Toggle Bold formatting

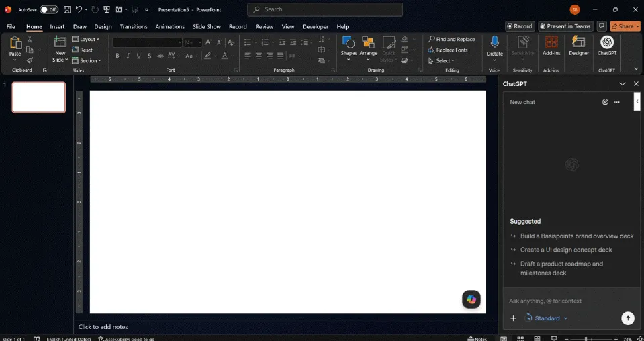pos(118,56)
